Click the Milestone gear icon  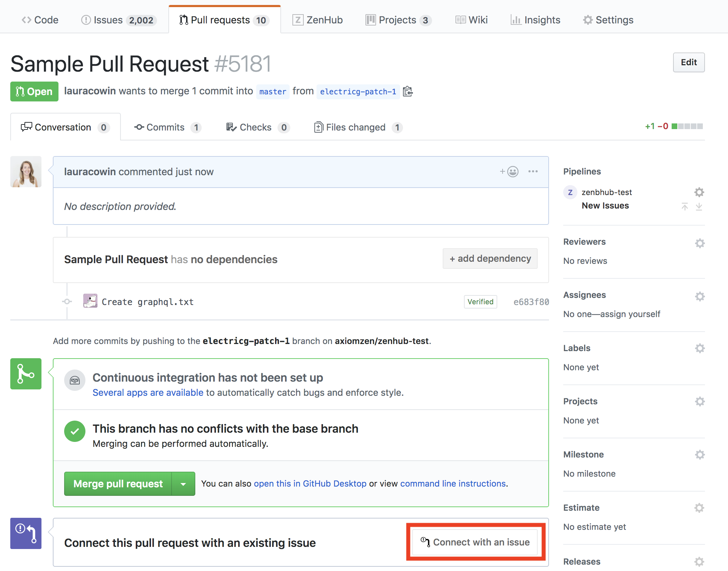coord(700,455)
